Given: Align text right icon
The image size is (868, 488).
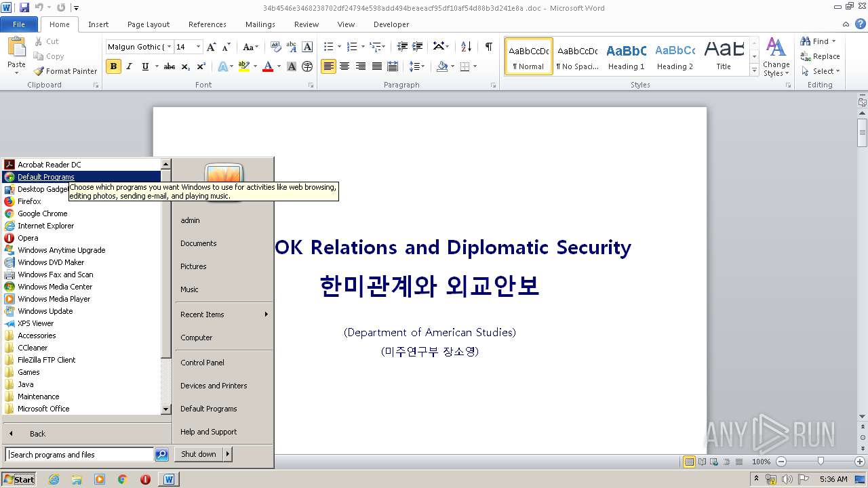Looking at the screenshot, I should [x=360, y=66].
